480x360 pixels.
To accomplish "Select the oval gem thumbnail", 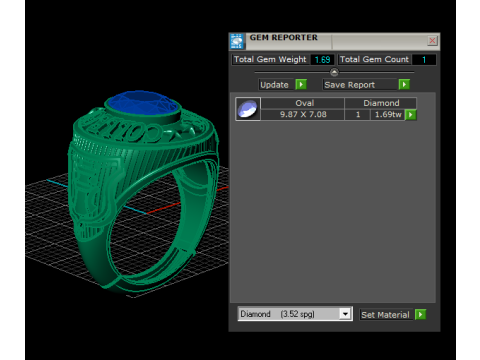I will [x=248, y=109].
